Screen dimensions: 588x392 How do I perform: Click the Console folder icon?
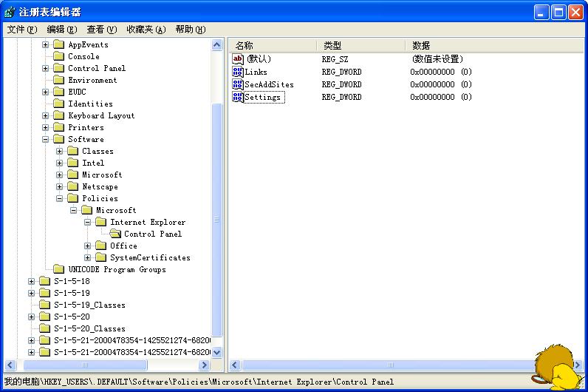(59, 56)
